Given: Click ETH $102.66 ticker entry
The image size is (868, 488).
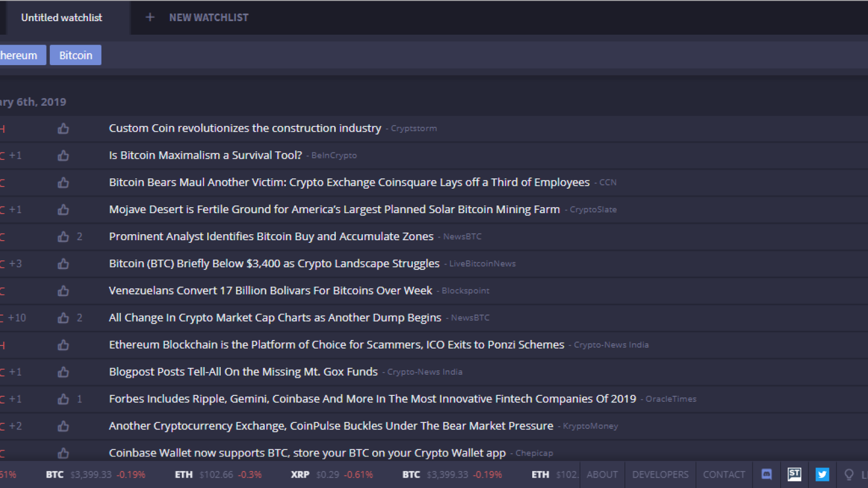Looking at the screenshot, I should pyautogui.click(x=218, y=475).
